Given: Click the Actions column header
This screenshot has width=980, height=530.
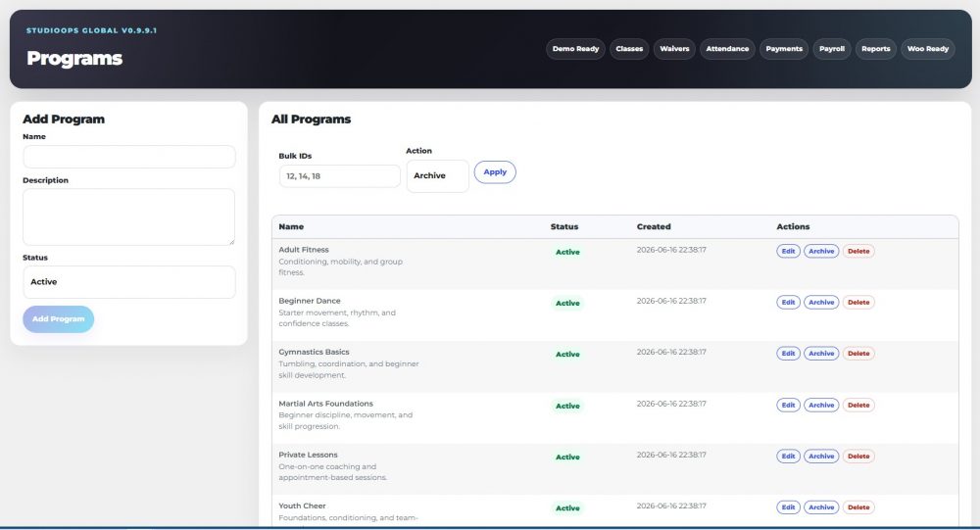Looking at the screenshot, I should click(x=793, y=227).
